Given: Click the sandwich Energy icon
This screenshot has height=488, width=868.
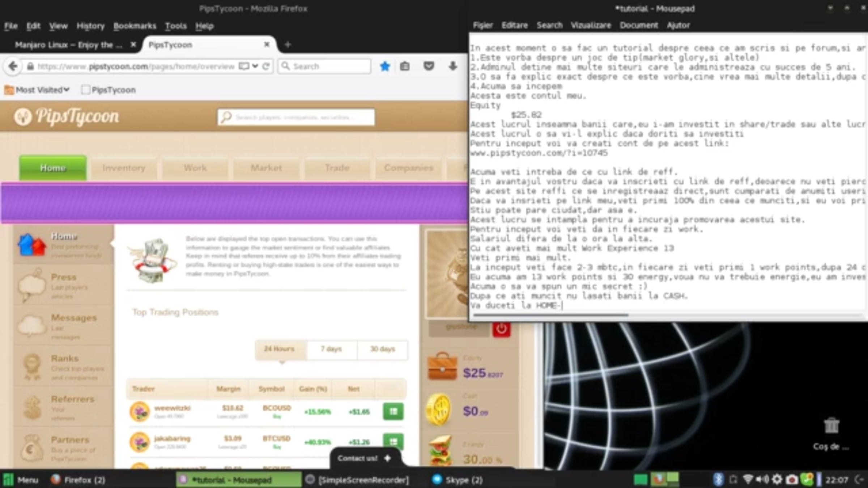Looking at the screenshot, I should click(x=440, y=450).
